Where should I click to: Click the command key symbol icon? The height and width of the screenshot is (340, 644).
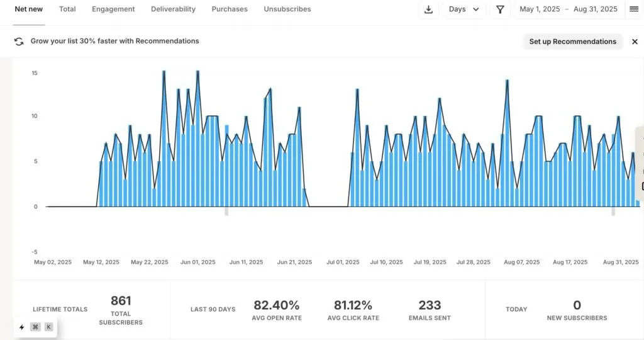click(35, 327)
